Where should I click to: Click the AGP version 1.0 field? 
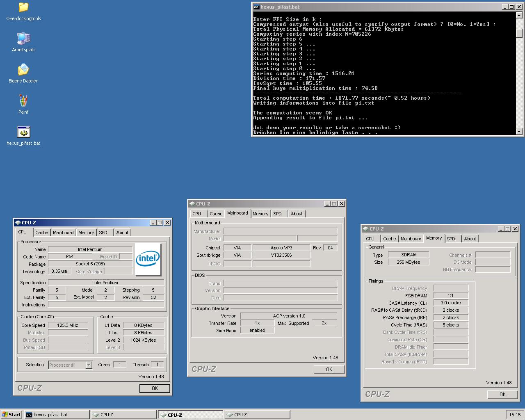point(289,316)
